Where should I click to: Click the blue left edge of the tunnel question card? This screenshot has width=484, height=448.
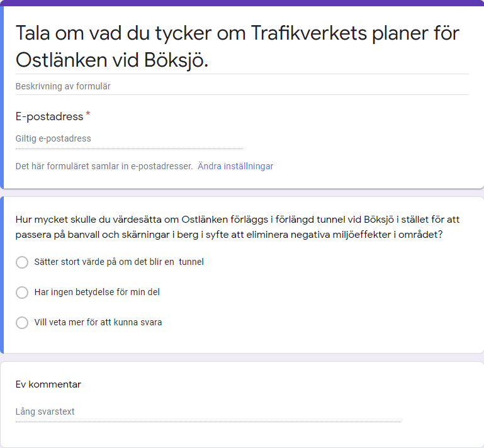[x=1, y=275]
